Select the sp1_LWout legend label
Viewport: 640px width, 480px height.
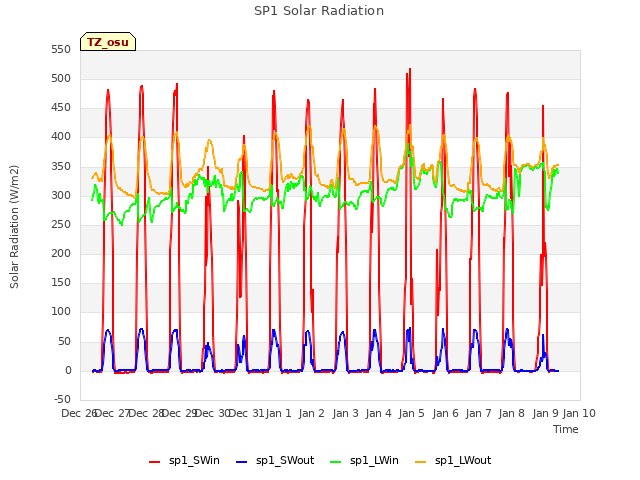[x=463, y=461]
